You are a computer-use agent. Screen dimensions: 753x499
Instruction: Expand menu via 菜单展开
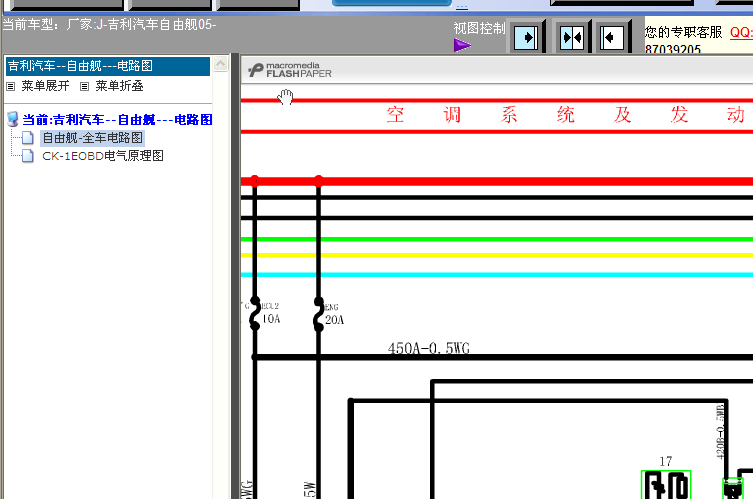tap(45, 86)
